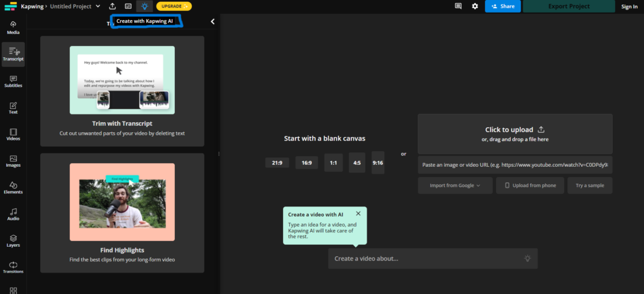Click the Export Project button
The image size is (644, 294).
(569, 6)
